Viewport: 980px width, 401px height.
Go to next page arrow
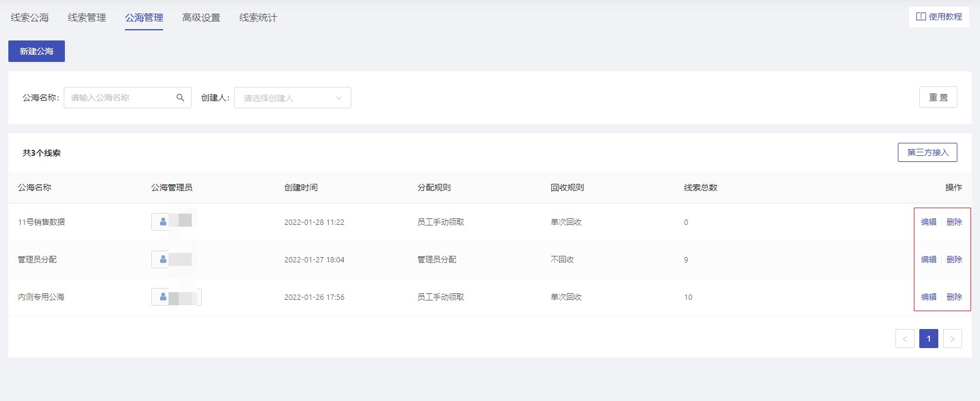pos(953,339)
